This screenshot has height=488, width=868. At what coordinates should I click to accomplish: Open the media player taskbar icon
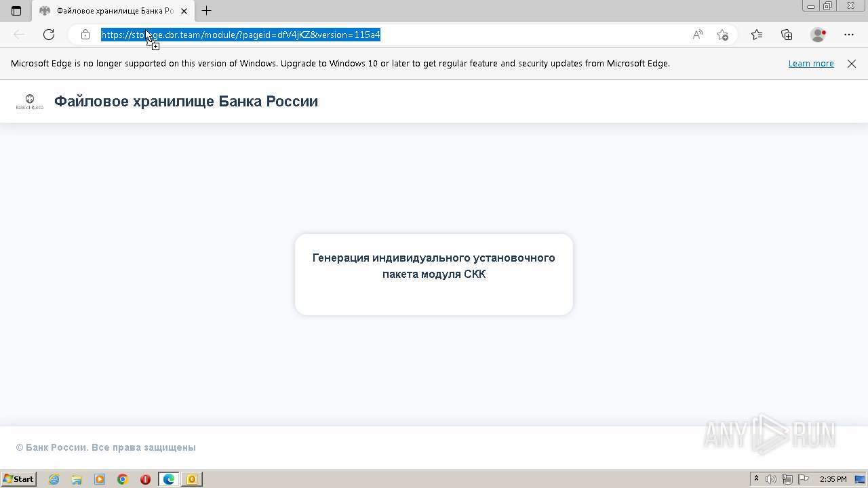(x=100, y=479)
